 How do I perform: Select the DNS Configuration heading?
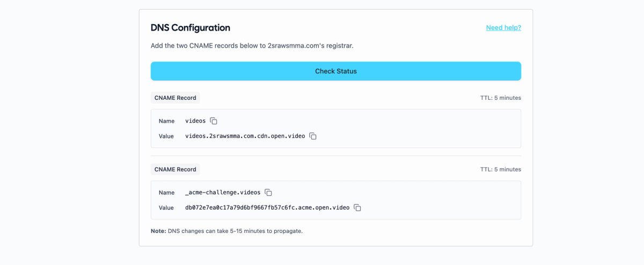coord(191,28)
